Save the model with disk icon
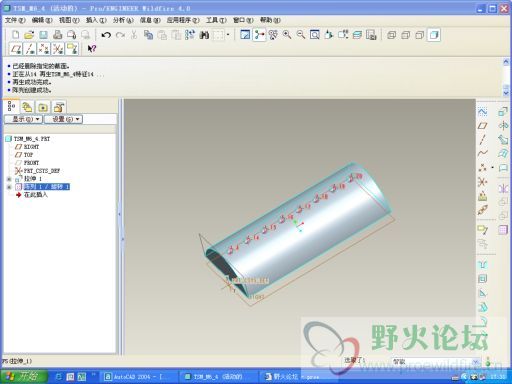512x384 pixels. [x=43, y=35]
